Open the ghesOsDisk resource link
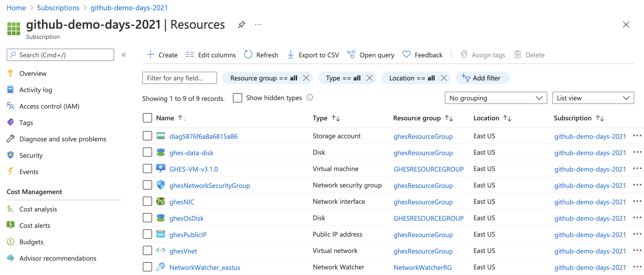Image resolution: width=644 pixels, height=275 pixels. click(x=186, y=218)
